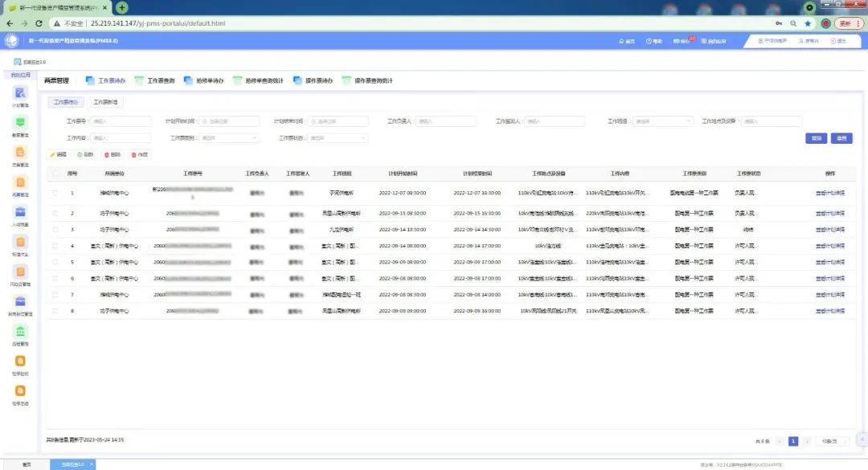This screenshot has height=470, width=868.
Task: Toggle the select-all checkbox in table header
Action: pos(55,173)
